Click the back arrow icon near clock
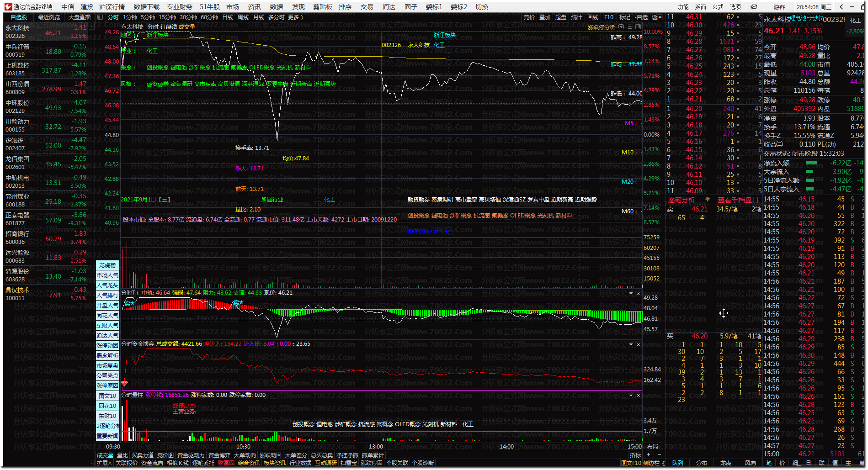This screenshot has width=868, height=470. (x=841, y=7)
